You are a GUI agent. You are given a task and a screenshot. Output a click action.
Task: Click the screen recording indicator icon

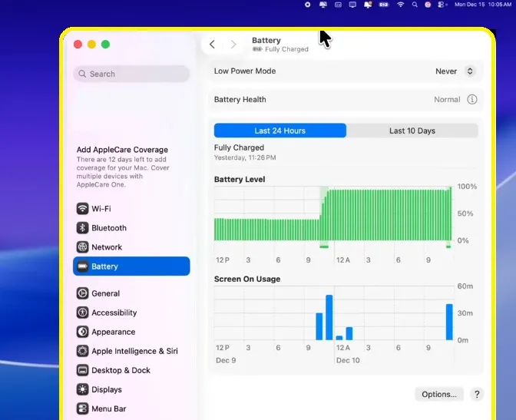pos(307,5)
